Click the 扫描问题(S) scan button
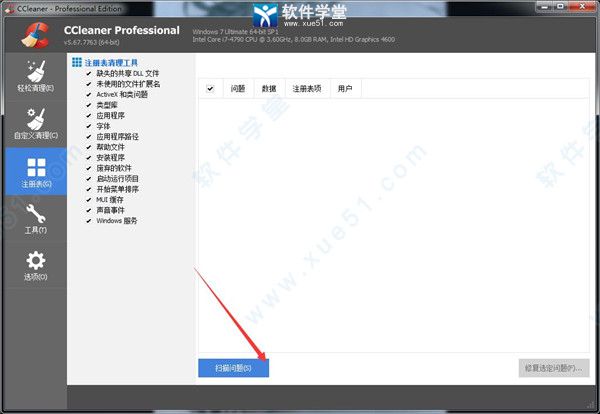 [233, 368]
